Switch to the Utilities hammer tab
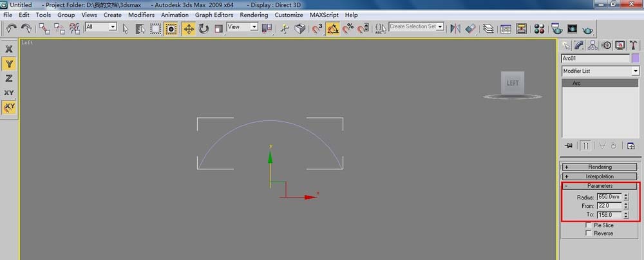This screenshot has width=644, height=260. click(633, 45)
